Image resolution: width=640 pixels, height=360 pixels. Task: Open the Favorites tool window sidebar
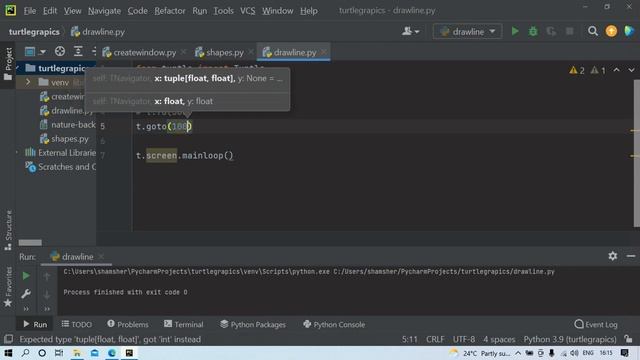coord(8,287)
